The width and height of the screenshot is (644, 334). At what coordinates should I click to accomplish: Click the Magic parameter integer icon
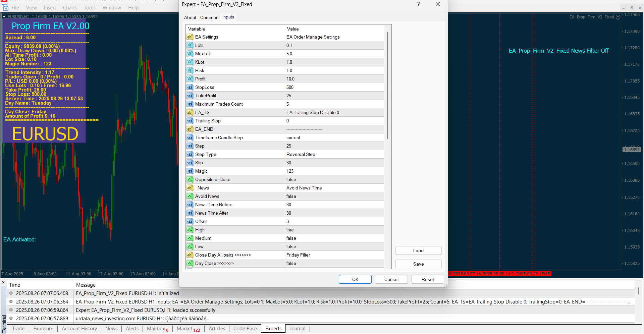click(190, 171)
